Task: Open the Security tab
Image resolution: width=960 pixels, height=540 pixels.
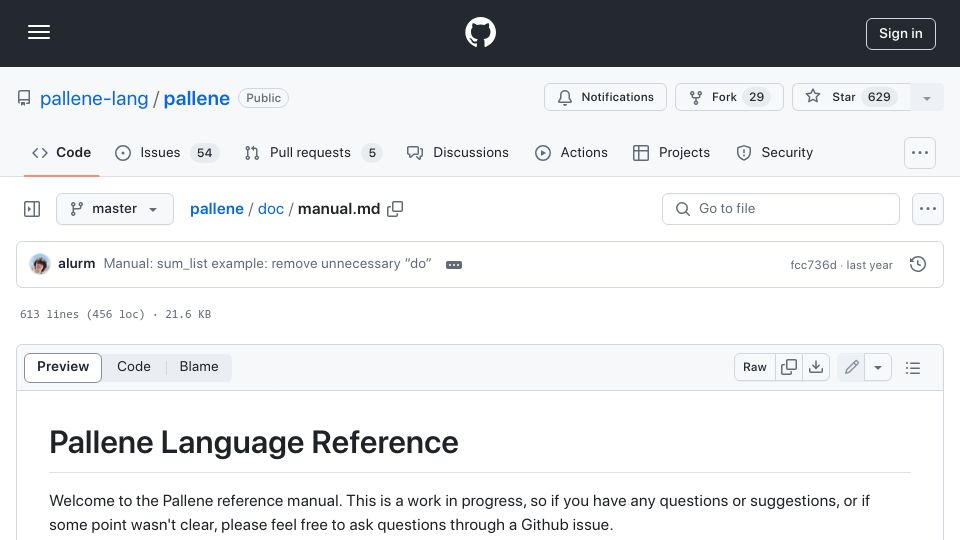Action: [x=774, y=152]
